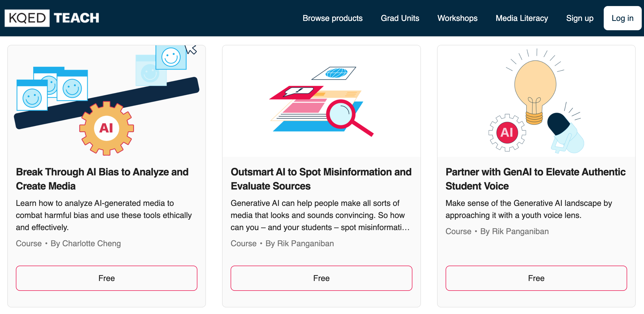Click Free button under AI Bias course
644x314 pixels.
pyautogui.click(x=106, y=278)
